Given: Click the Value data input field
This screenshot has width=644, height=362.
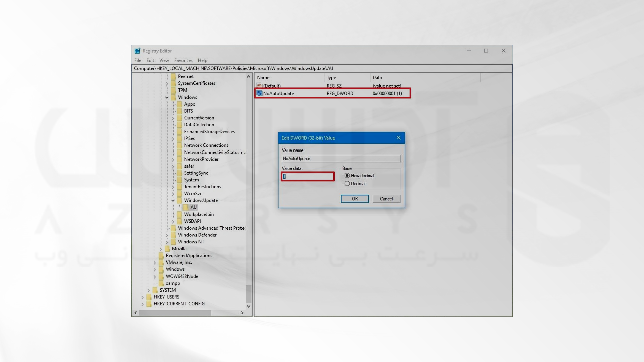Looking at the screenshot, I should point(308,176).
